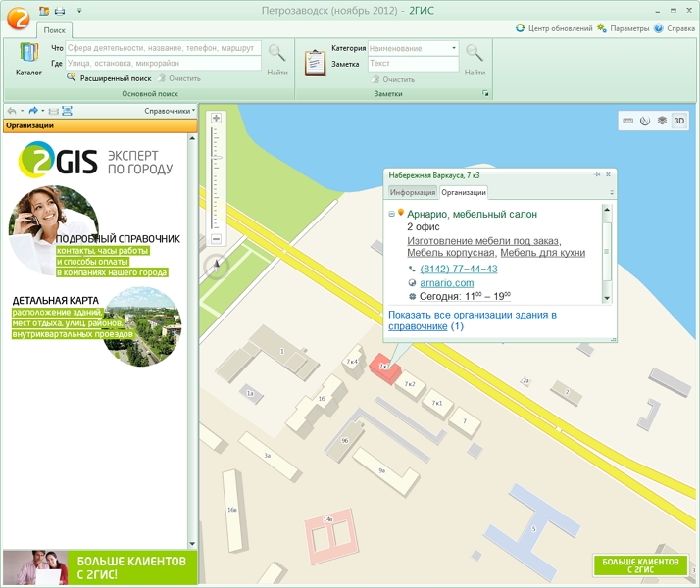Select the Поиск ribbon tab
700x588 pixels.
tap(55, 30)
